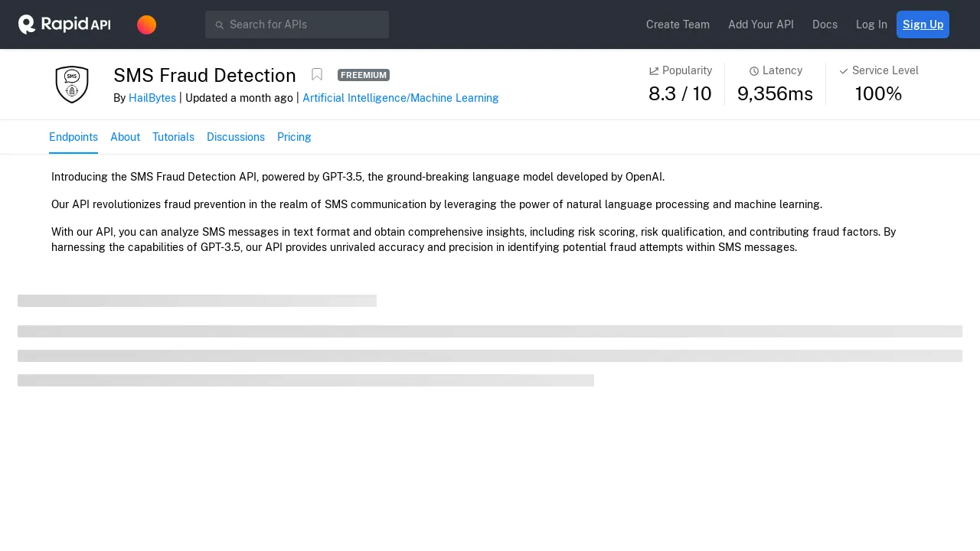Click the Log In link
This screenshot has height=551, width=980.
pos(871,24)
